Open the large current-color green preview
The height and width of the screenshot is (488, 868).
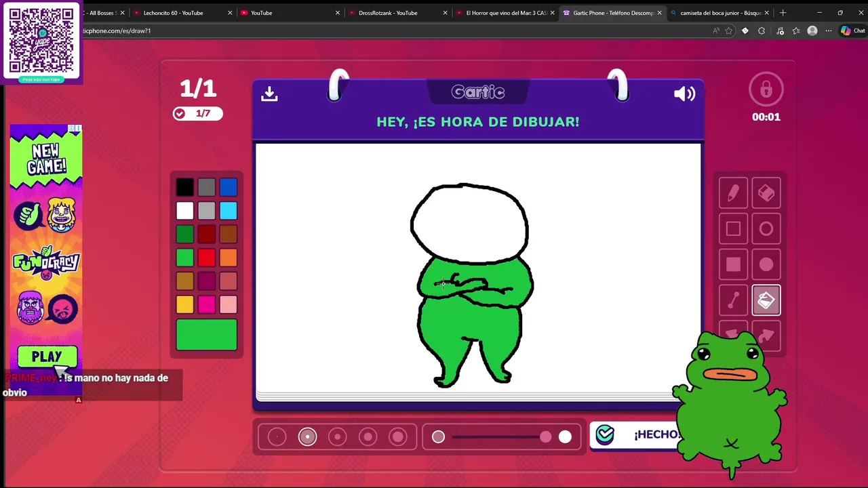(207, 335)
